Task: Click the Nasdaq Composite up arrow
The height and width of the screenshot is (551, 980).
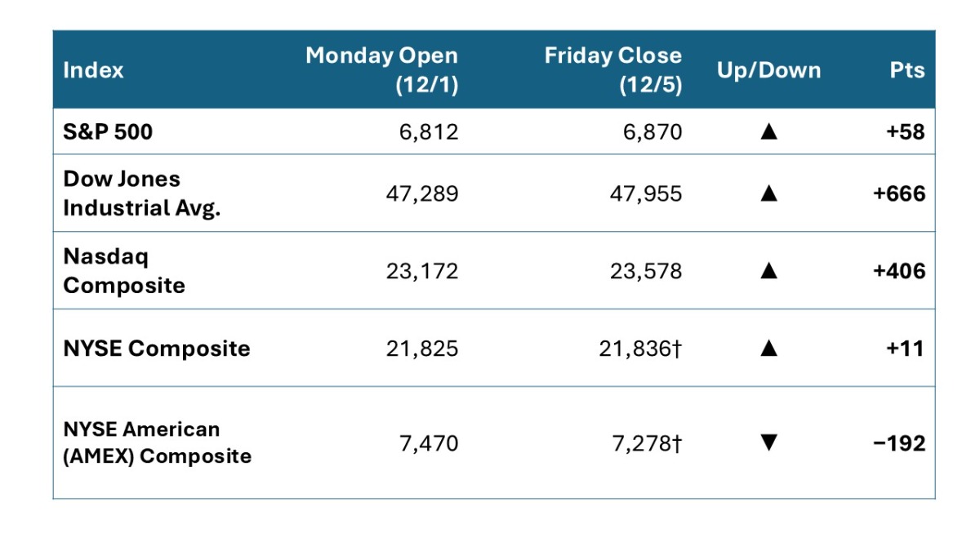Action: 768,271
